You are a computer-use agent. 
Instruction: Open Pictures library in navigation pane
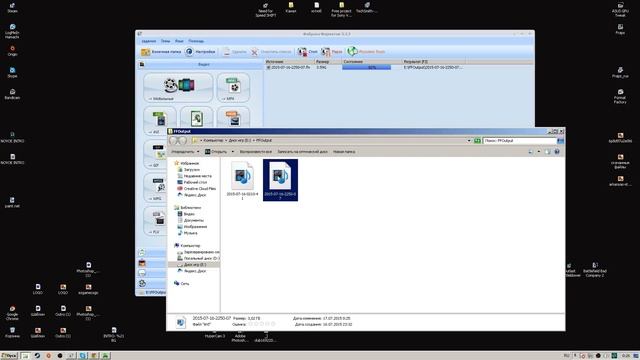coord(192,227)
